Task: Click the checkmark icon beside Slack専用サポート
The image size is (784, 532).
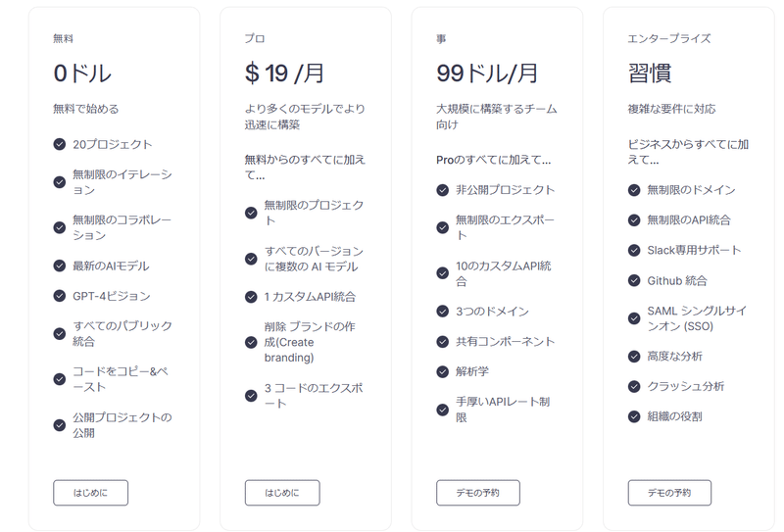Action: pyautogui.click(x=634, y=251)
